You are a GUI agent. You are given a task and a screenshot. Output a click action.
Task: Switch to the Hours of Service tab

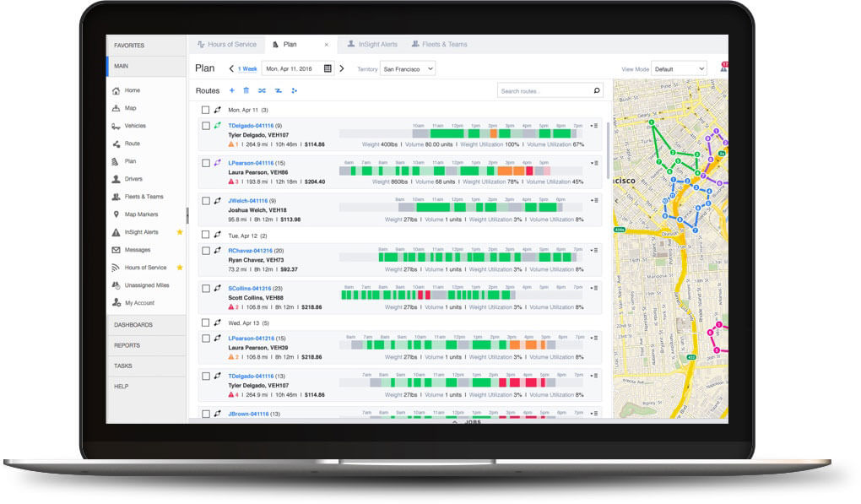(227, 45)
